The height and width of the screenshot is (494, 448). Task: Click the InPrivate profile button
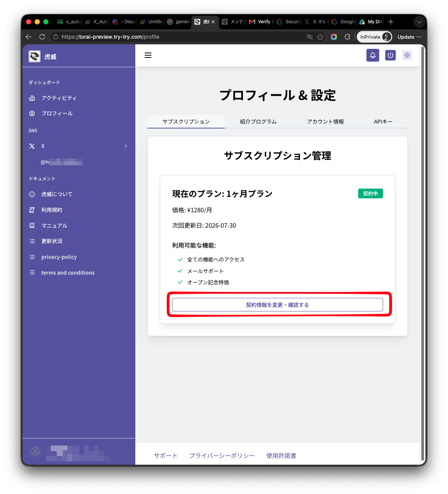374,37
